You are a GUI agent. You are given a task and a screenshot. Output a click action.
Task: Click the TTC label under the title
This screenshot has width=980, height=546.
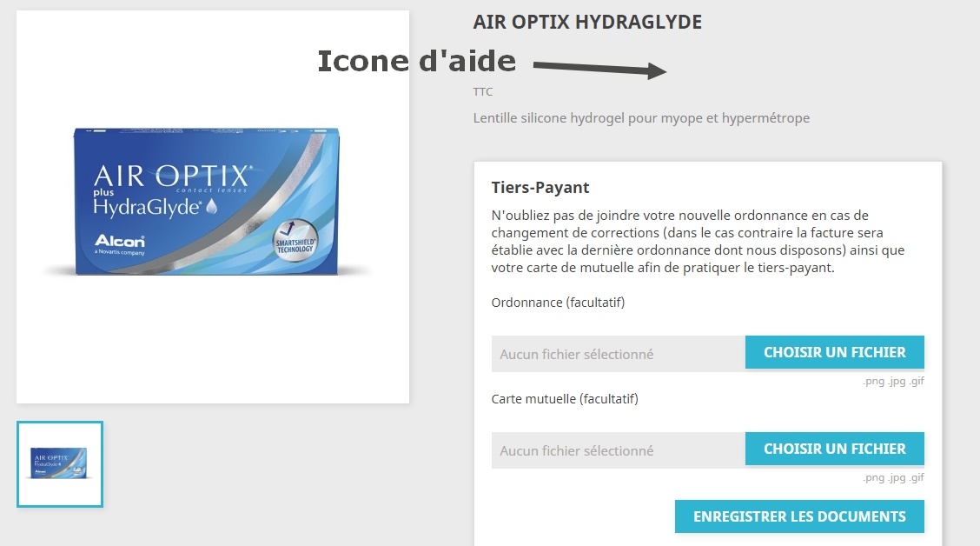(482, 92)
